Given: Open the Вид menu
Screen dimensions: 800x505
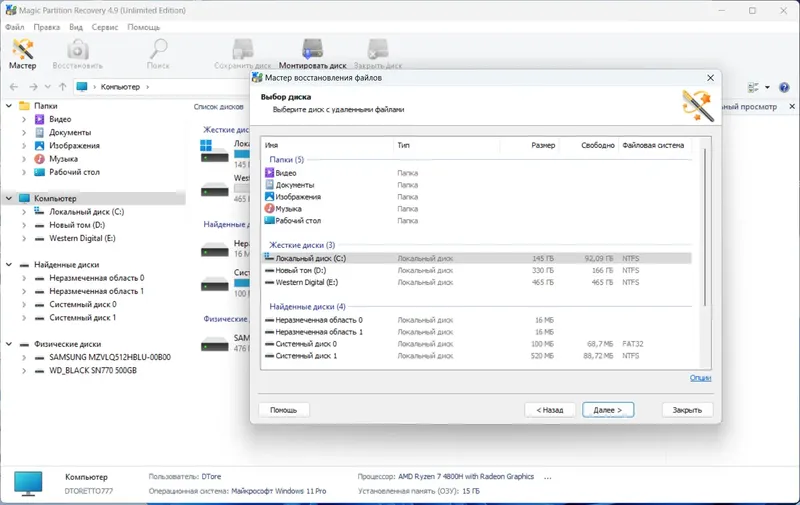Looking at the screenshot, I should click(76, 27).
